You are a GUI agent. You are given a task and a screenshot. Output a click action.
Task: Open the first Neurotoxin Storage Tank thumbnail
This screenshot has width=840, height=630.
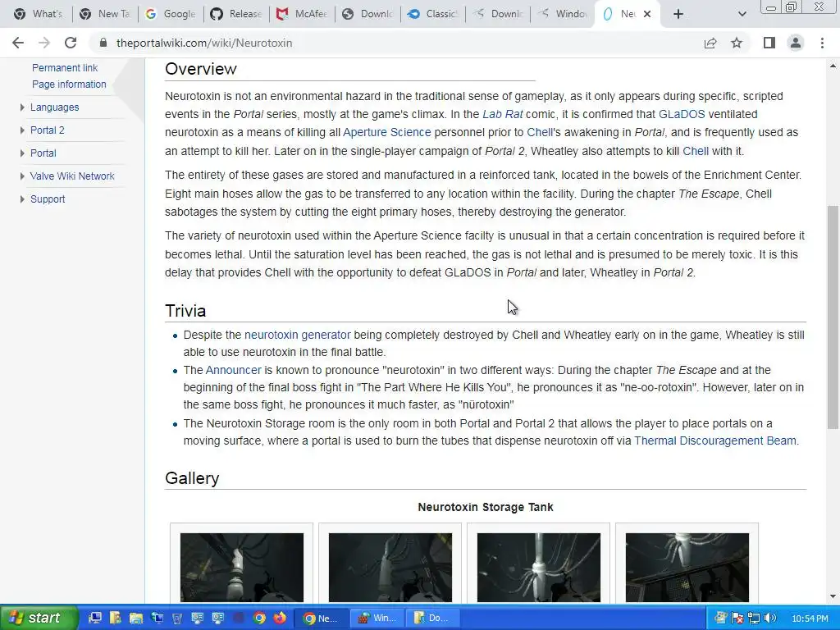pyautogui.click(x=242, y=568)
